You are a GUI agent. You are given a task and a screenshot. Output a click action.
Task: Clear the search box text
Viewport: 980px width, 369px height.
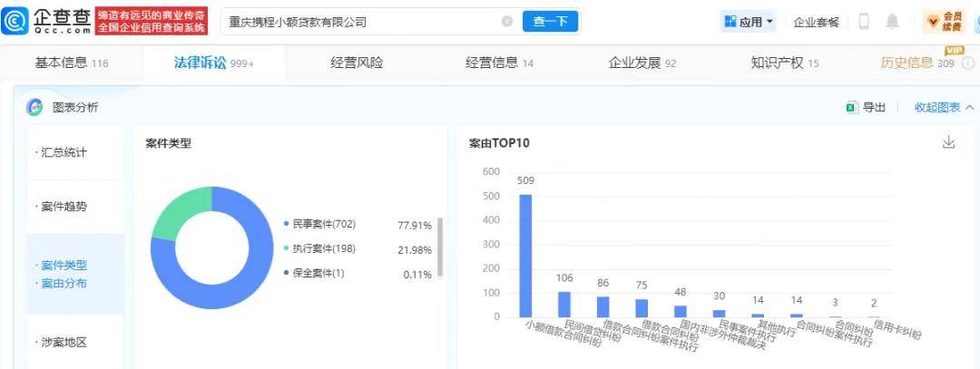point(507,21)
